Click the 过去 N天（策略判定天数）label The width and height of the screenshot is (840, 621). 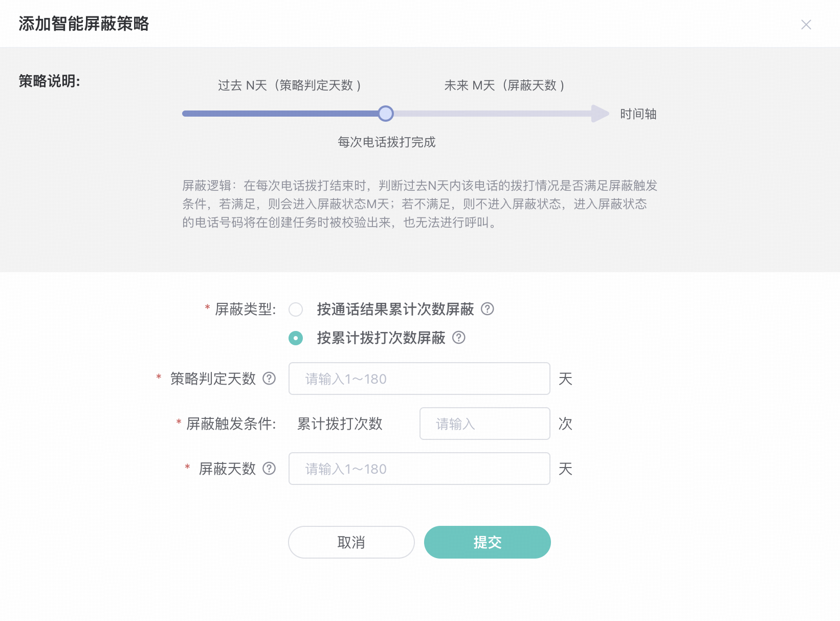tap(290, 85)
